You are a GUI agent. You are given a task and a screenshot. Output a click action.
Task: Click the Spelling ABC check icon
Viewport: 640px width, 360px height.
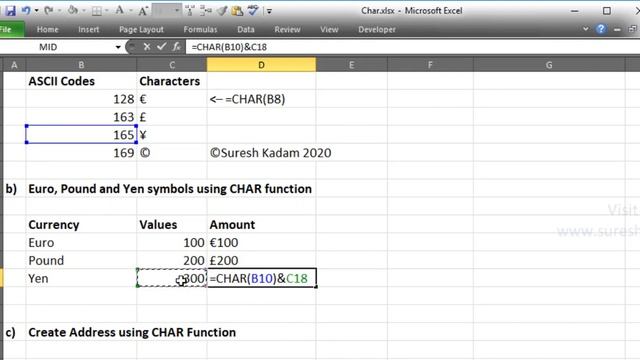[x=253, y=10]
